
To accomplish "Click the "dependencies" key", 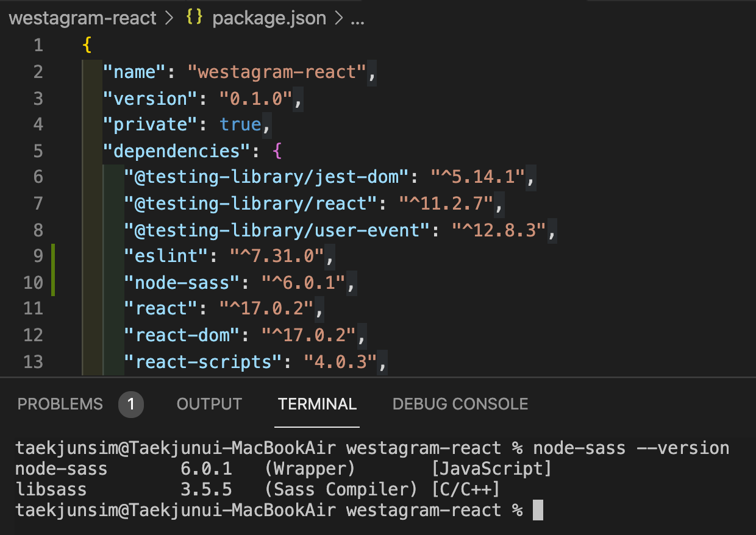I will 176,151.
